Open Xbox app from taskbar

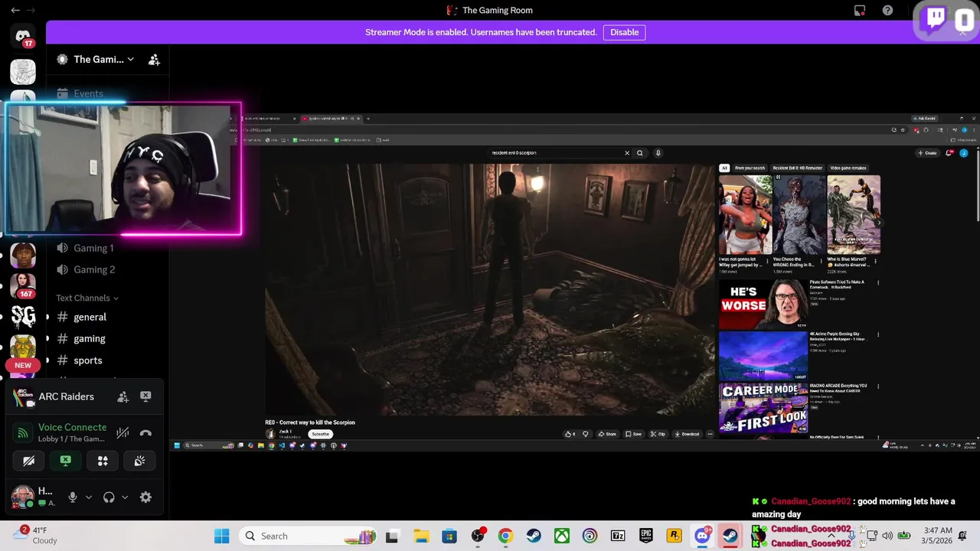click(x=562, y=536)
